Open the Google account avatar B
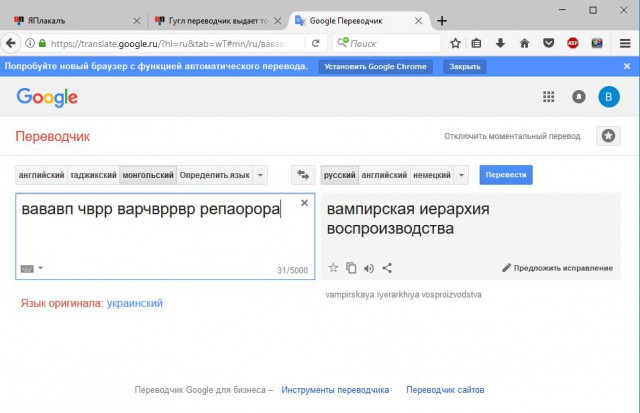 (x=609, y=97)
